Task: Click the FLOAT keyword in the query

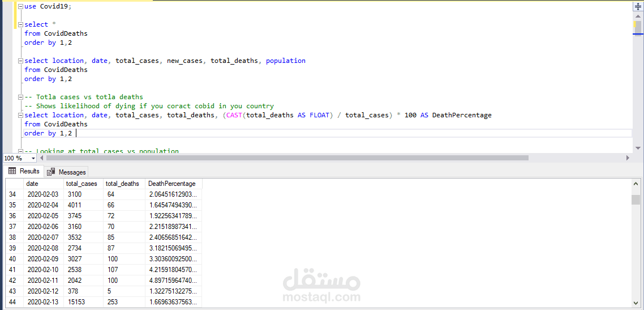Action: click(x=319, y=115)
